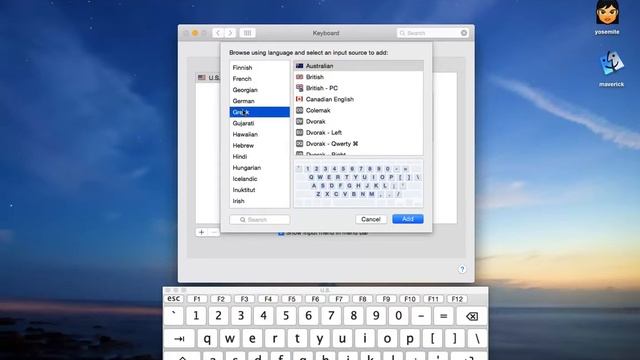Select Hebrew in the language list
Screen dimensions: 640x360
click(259, 145)
